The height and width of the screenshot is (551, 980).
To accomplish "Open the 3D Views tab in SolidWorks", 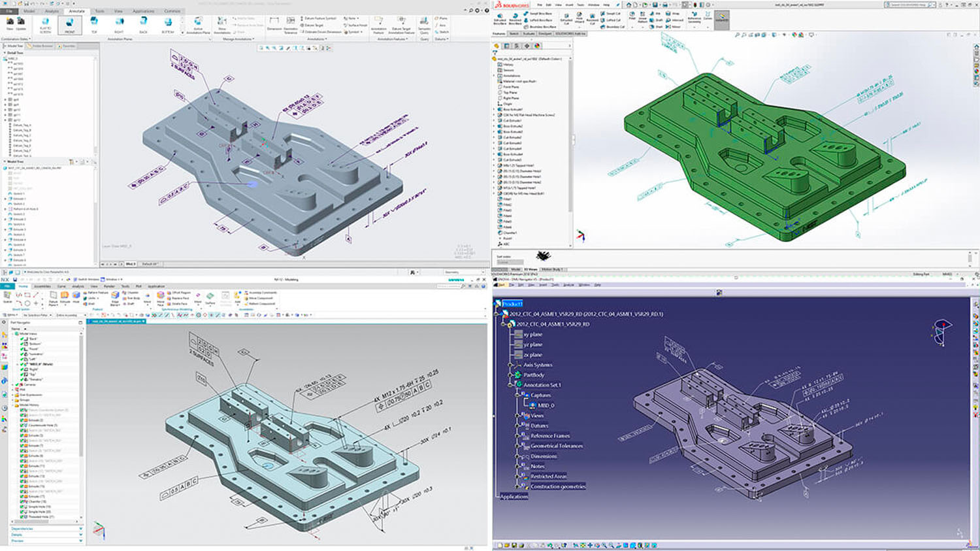I will 530,269.
